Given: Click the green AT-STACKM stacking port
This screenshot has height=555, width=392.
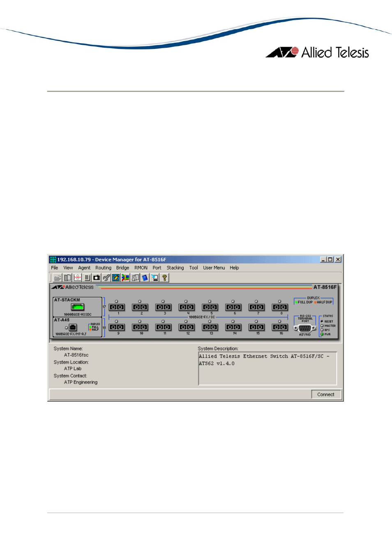Looking at the screenshot, I should pyautogui.click(x=77, y=307).
